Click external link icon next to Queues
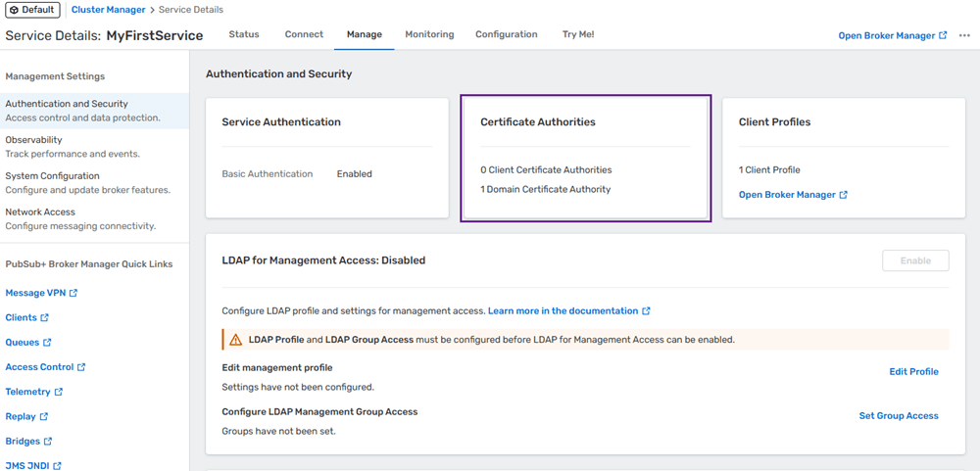This screenshot has width=980, height=471. pyautogui.click(x=47, y=343)
